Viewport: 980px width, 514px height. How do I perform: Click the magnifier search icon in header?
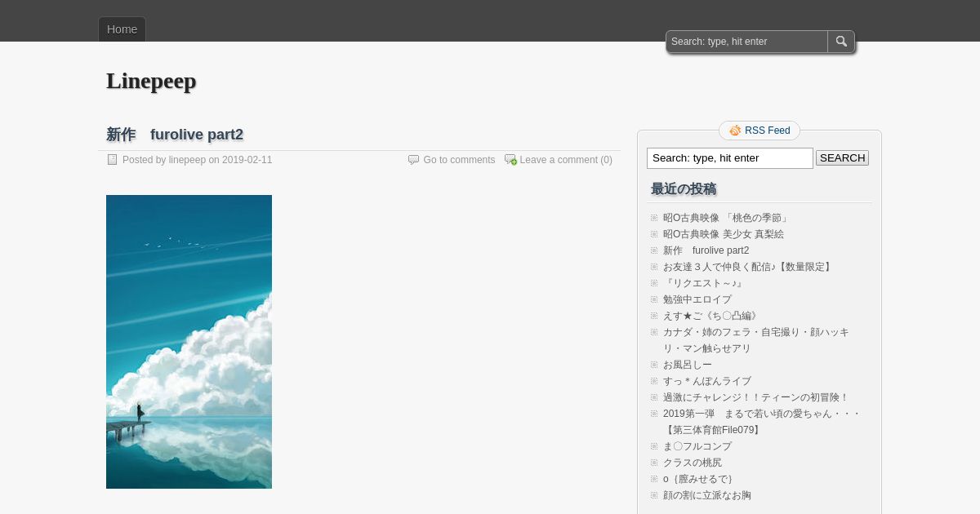841,42
